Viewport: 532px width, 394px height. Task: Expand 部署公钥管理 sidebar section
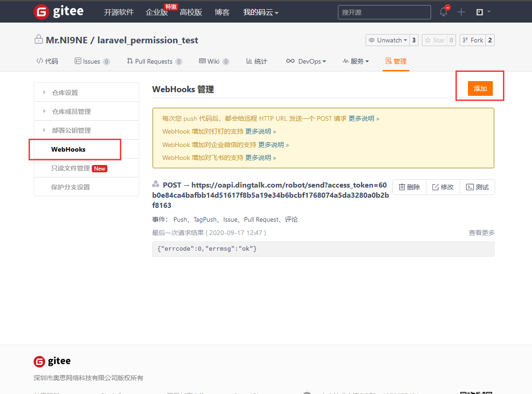71,130
